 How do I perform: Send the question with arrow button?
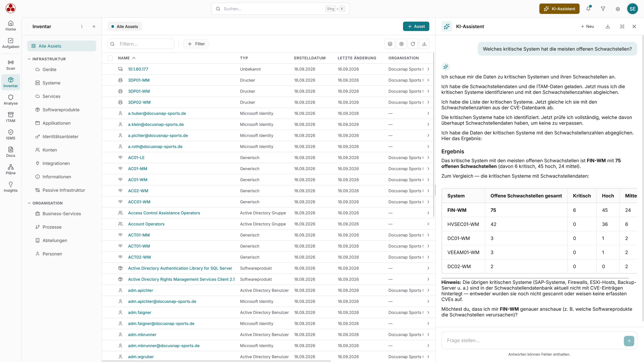[629, 341]
